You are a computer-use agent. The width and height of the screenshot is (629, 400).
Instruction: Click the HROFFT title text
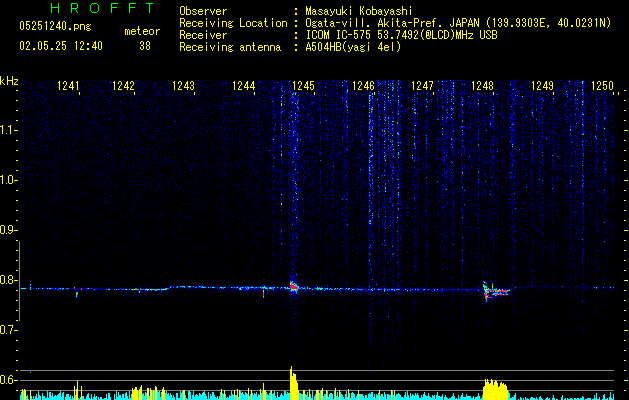(x=103, y=8)
